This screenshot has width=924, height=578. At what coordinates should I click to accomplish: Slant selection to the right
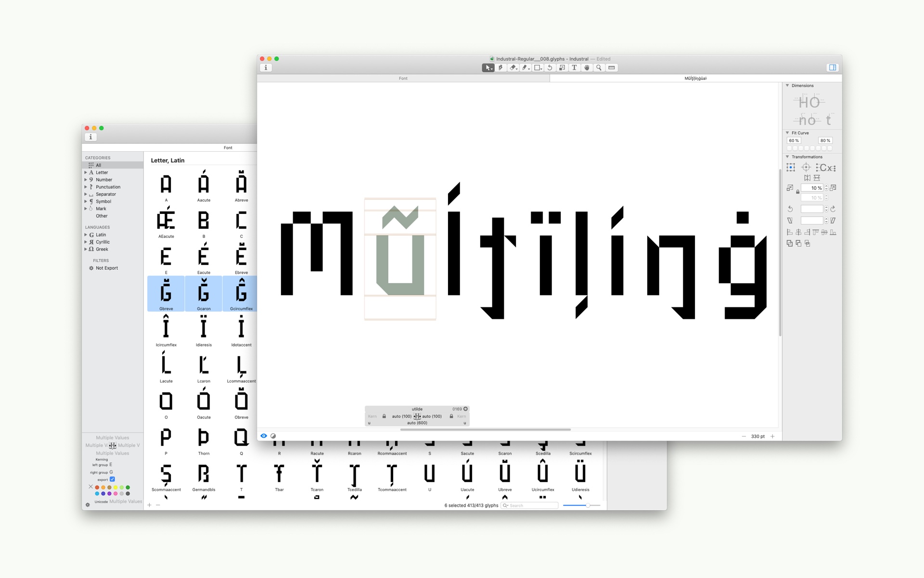[x=833, y=221]
